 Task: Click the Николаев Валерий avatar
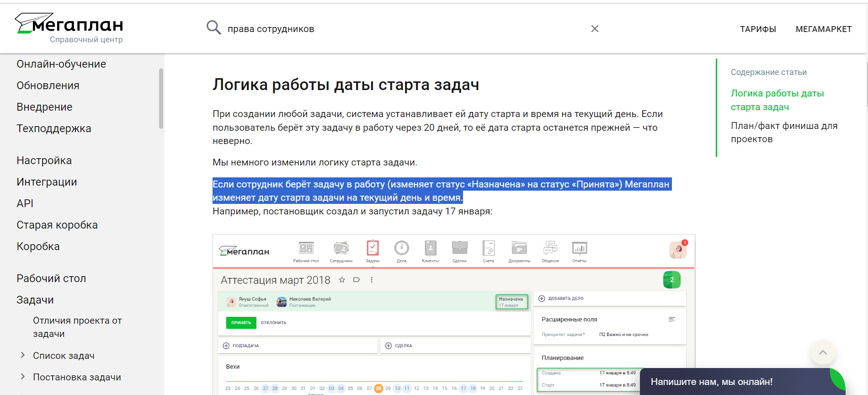282,302
